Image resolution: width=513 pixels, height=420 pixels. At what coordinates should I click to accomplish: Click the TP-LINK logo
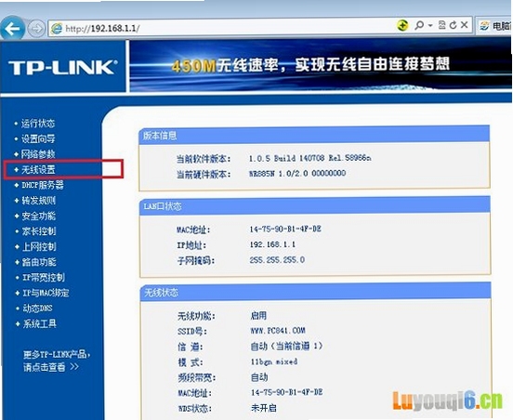(63, 67)
